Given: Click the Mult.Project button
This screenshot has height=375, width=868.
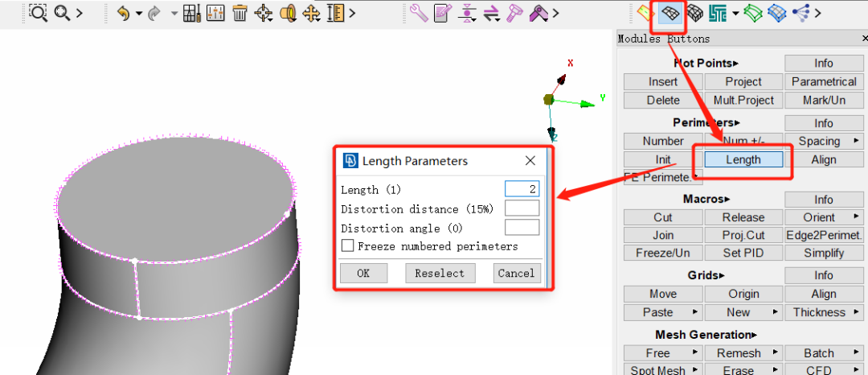Looking at the screenshot, I should [743, 101].
